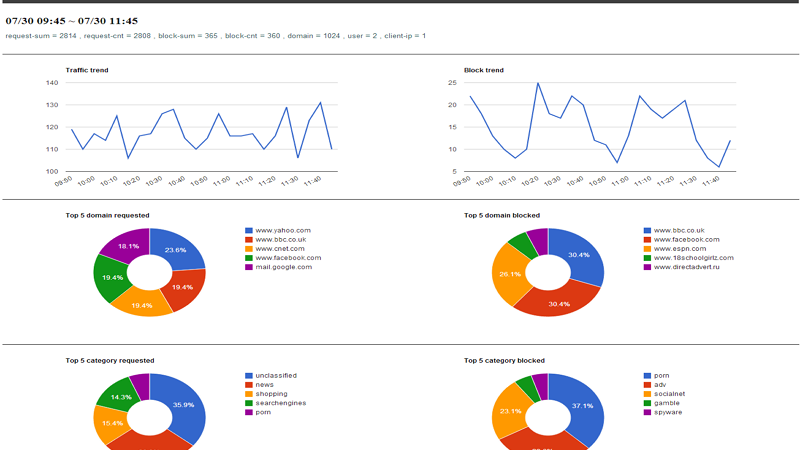The height and width of the screenshot is (450, 800).
Task: Click the purple swatch beside spyware
Action: (x=647, y=412)
